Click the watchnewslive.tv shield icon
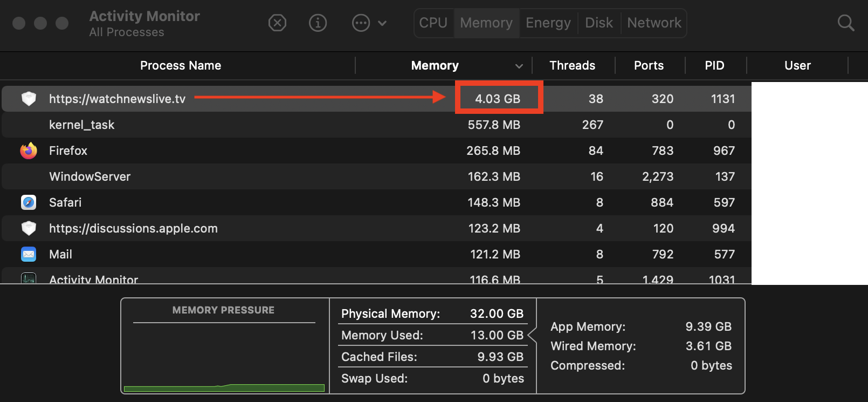 (29, 99)
